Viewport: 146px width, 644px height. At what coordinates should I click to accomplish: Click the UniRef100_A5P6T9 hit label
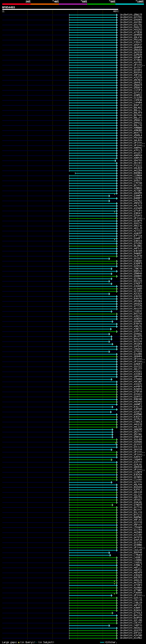[x=131, y=203]
